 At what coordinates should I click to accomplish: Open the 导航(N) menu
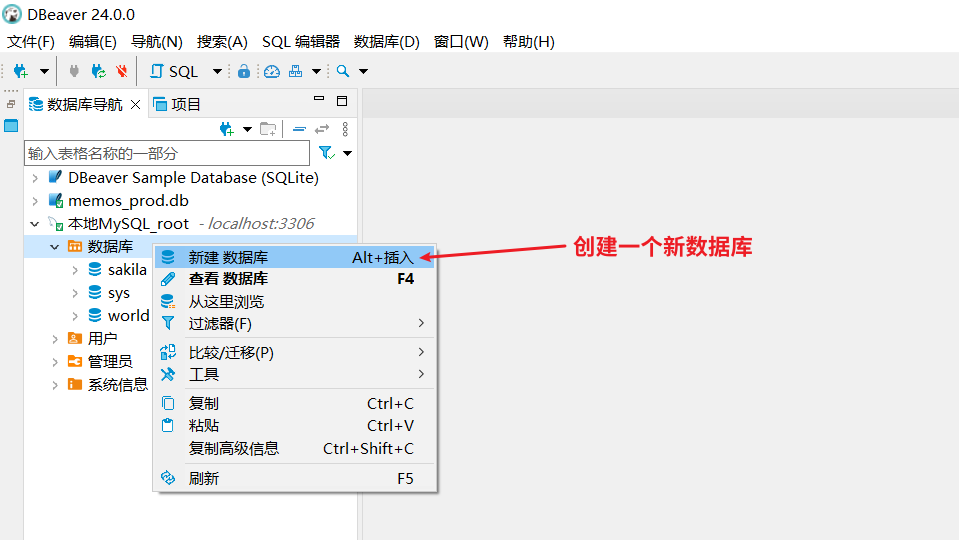pyautogui.click(x=157, y=42)
